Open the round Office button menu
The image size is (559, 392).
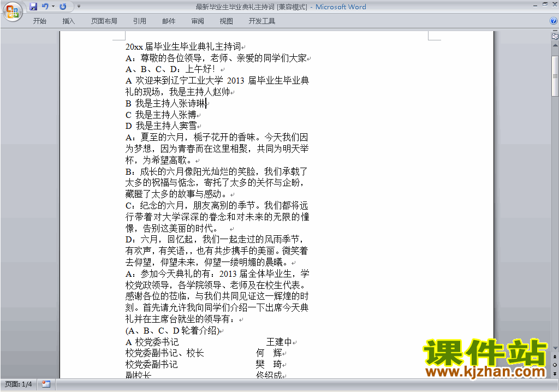point(13,12)
